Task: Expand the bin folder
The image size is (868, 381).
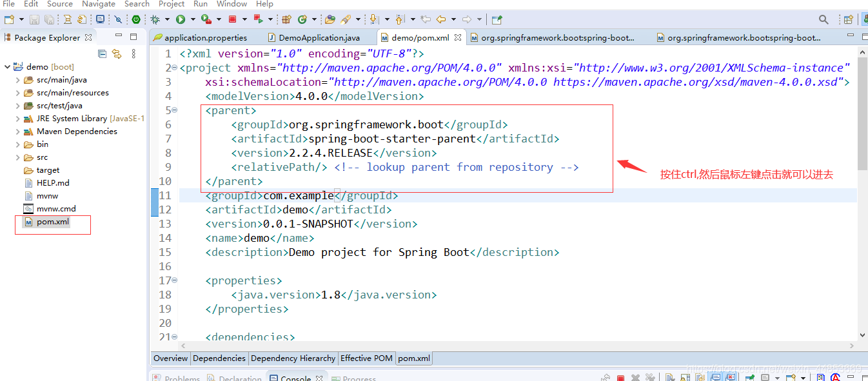Action: coord(17,144)
